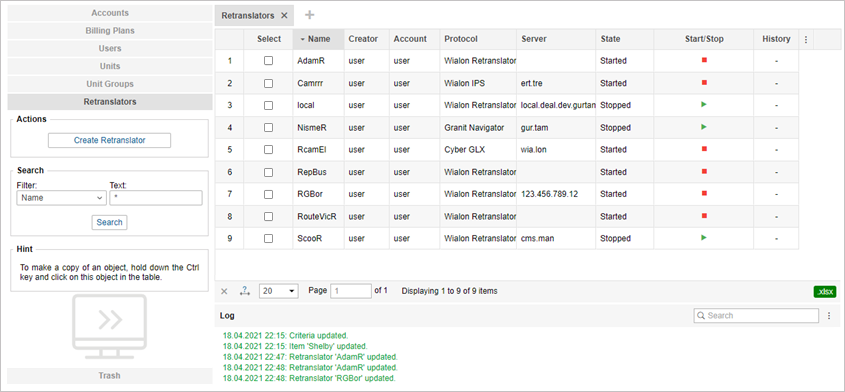Start the ScooR retranslator

click(704, 238)
